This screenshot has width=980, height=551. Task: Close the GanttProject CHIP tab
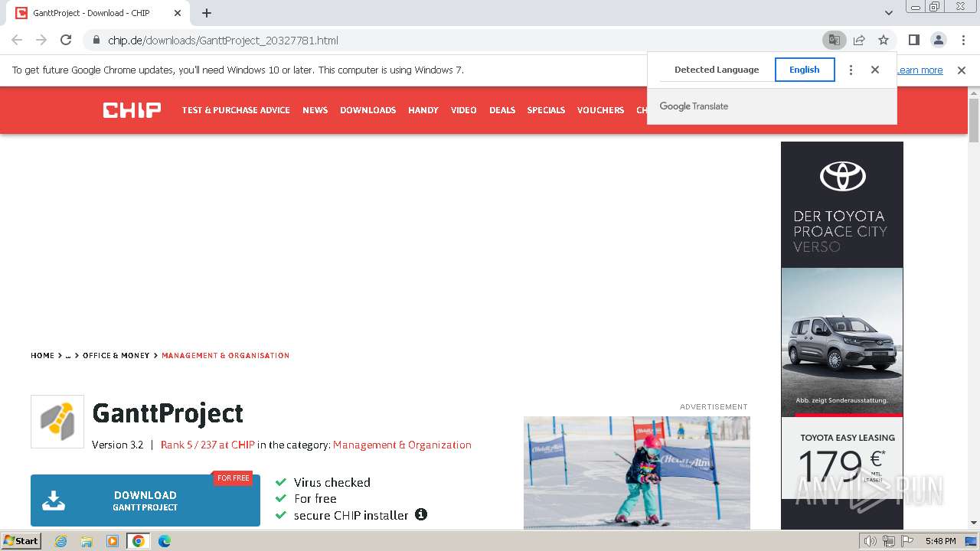(178, 13)
